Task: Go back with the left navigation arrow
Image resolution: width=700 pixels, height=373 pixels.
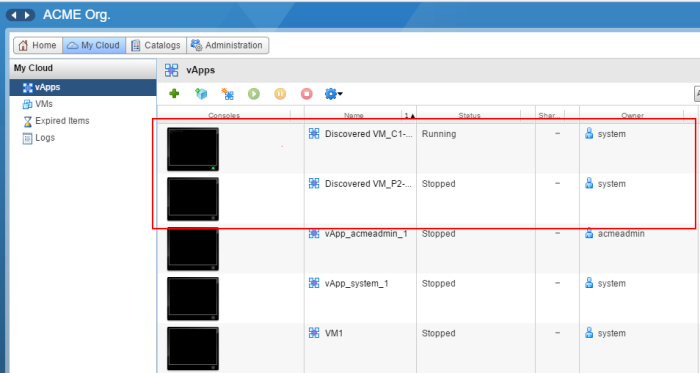Action: click(x=14, y=15)
